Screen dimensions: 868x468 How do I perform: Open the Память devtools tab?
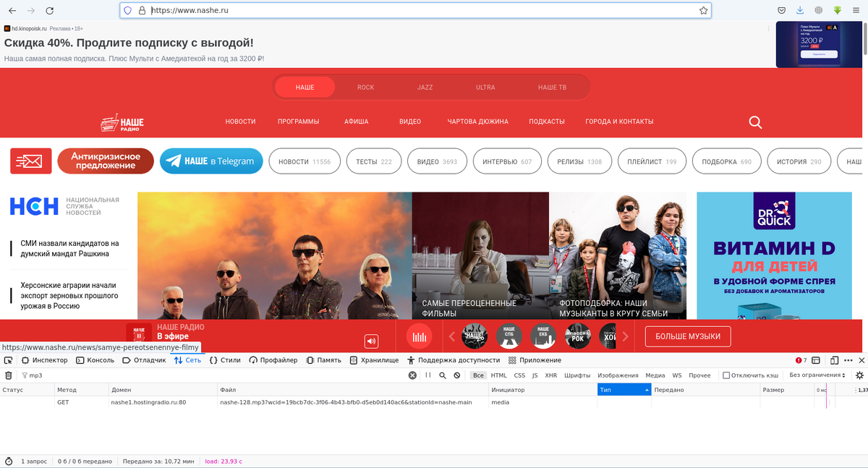click(323, 359)
